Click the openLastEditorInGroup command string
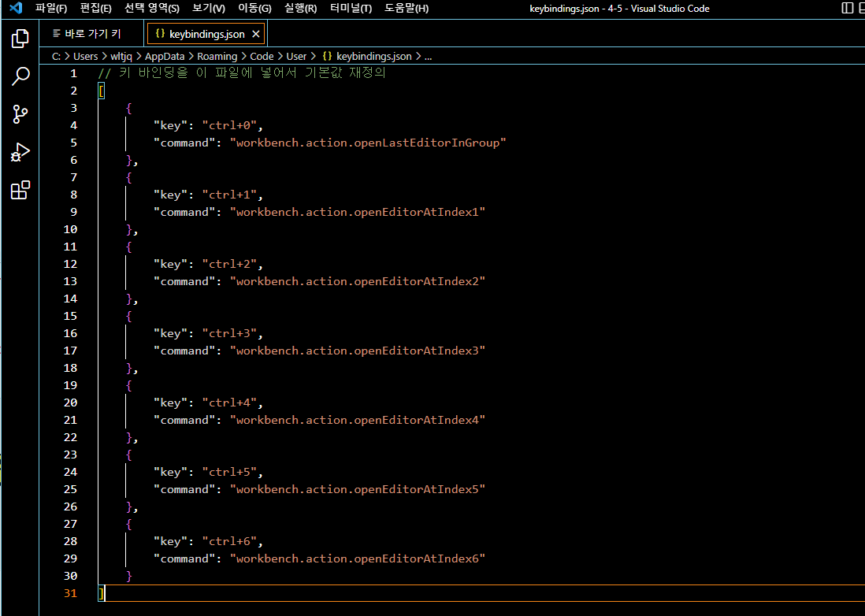Screen dimensions: 865x616 tap(368, 143)
